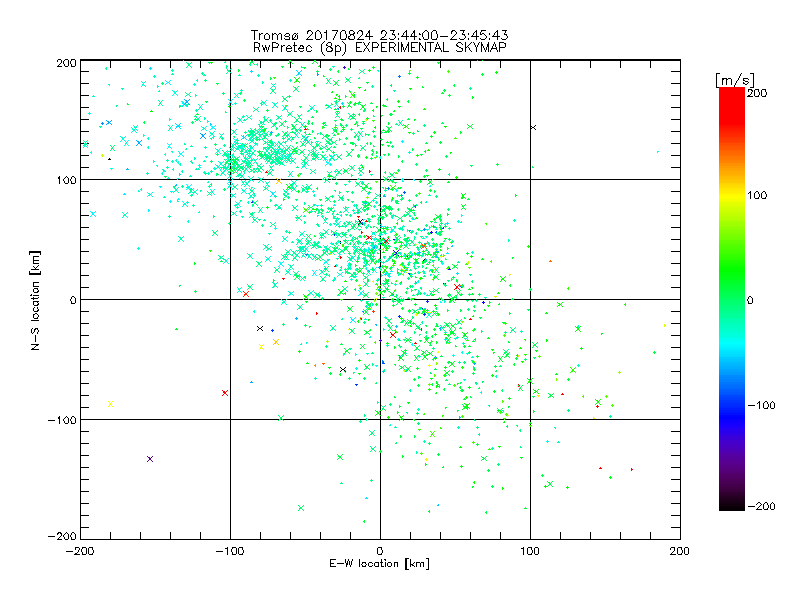Screen dimensions: 800x600
Task: Click the 'N-S location [km]' axis label
Action: coord(35,300)
